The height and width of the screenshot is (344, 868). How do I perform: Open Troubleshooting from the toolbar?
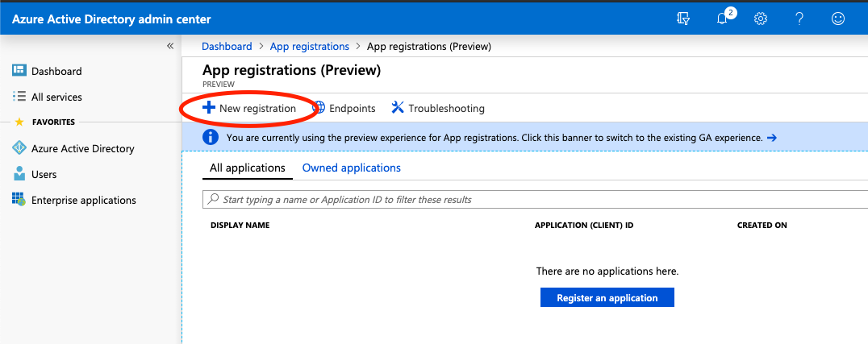(438, 108)
